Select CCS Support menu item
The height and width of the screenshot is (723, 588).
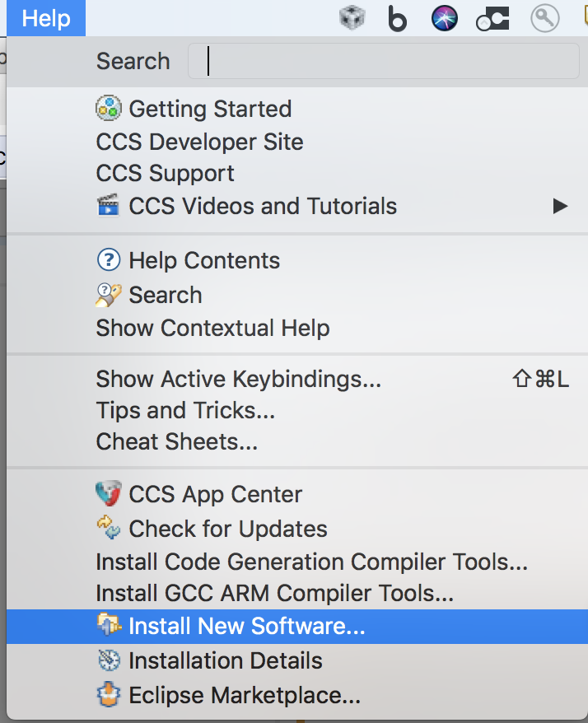click(165, 174)
